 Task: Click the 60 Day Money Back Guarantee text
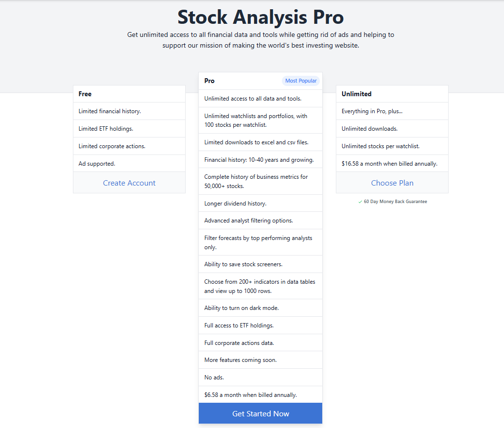click(x=395, y=201)
